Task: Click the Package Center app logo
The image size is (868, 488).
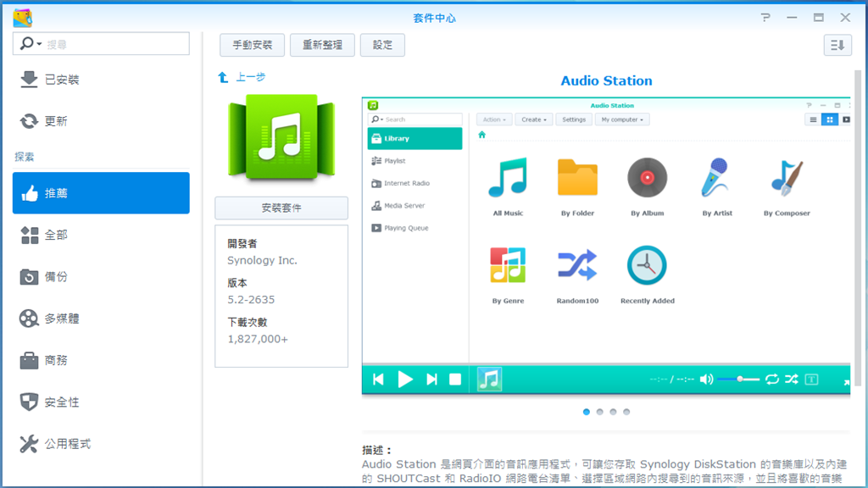Action: point(23,18)
